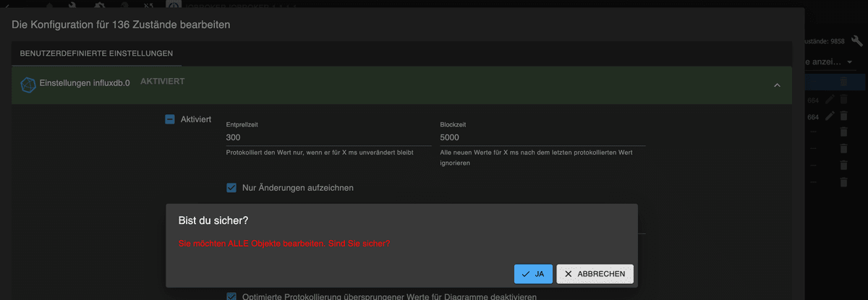Toggle Nur Änderungen aufzeichnen checkbox

point(231,188)
